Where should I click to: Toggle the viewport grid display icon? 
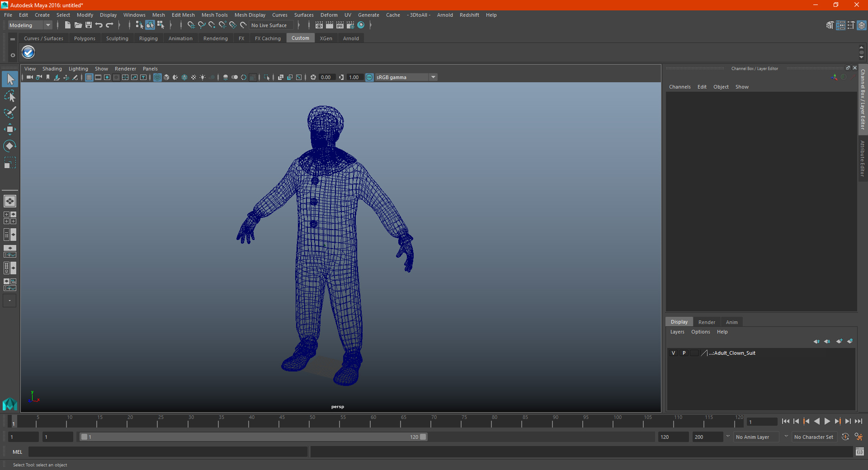89,77
